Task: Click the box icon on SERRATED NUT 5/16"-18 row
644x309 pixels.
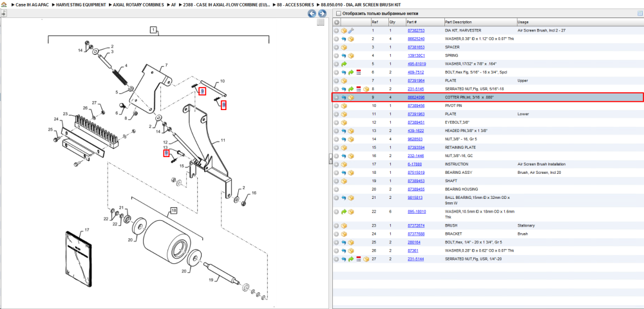Action: coord(366,89)
